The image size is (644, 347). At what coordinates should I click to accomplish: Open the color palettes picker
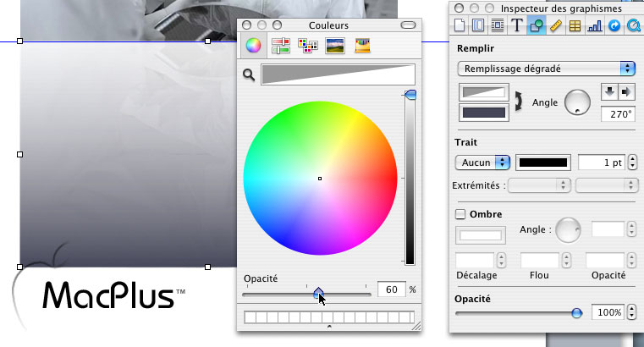point(308,46)
